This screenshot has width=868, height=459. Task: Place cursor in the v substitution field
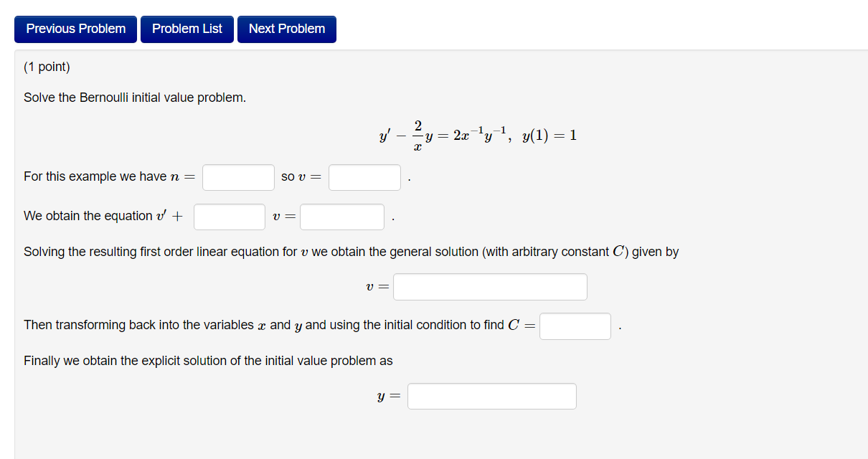pyautogui.click(x=364, y=177)
